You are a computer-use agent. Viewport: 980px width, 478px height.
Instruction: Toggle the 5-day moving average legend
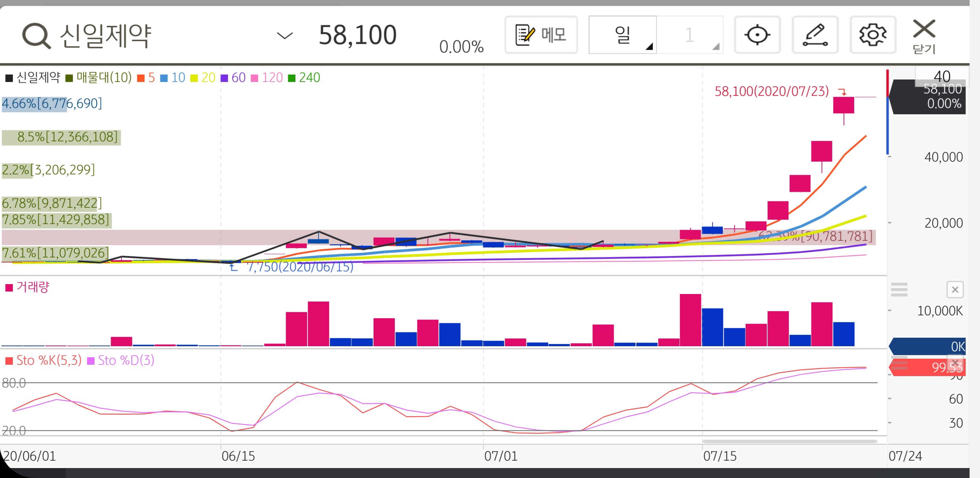click(147, 78)
